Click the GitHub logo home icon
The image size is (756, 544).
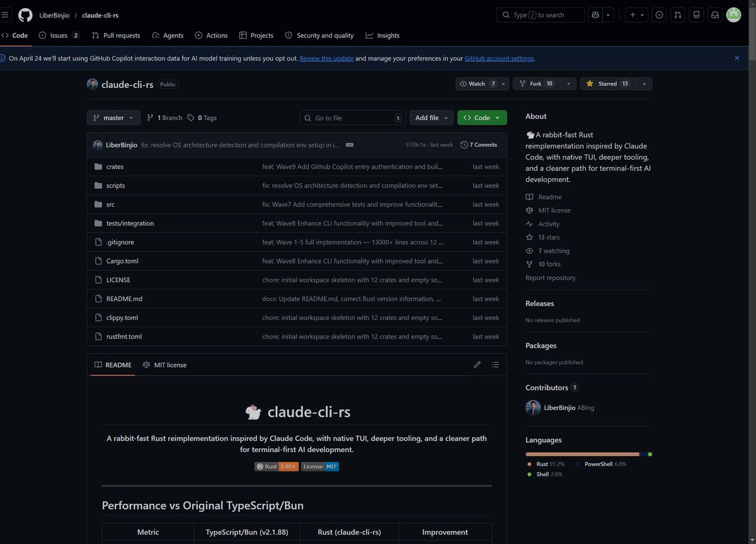pos(25,15)
